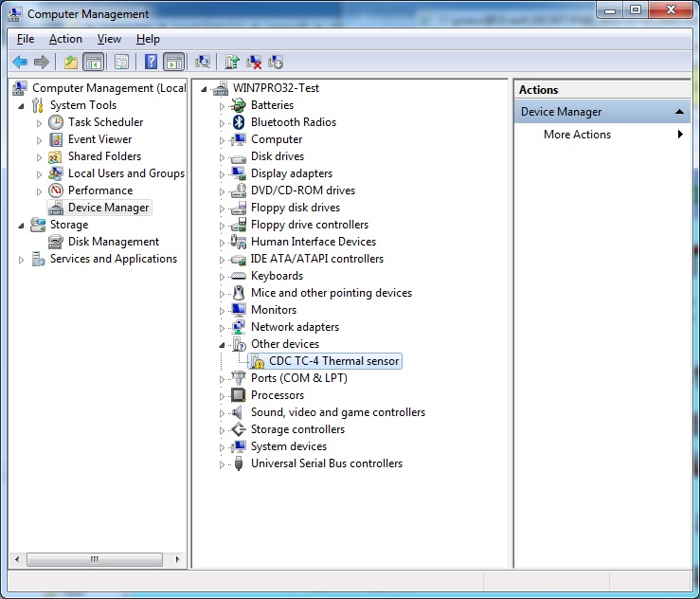Viewport: 700px width, 599px height.
Task: Click the Up one level folder icon
Action: click(x=70, y=63)
